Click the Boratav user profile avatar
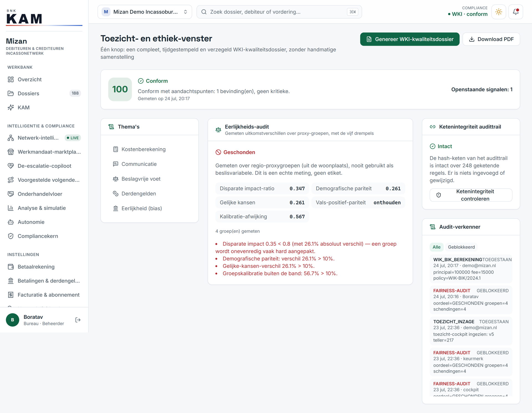 [12, 320]
